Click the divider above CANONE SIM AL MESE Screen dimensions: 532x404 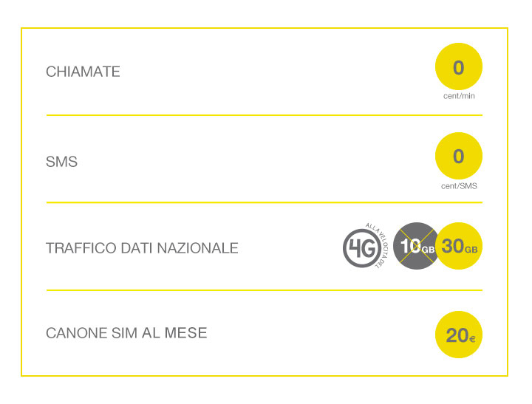pyautogui.click(x=265, y=290)
